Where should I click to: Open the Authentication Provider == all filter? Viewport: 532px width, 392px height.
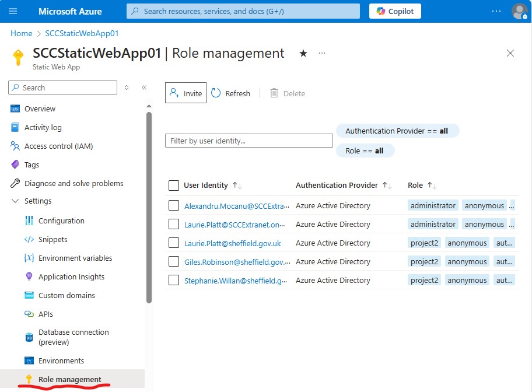coord(397,131)
